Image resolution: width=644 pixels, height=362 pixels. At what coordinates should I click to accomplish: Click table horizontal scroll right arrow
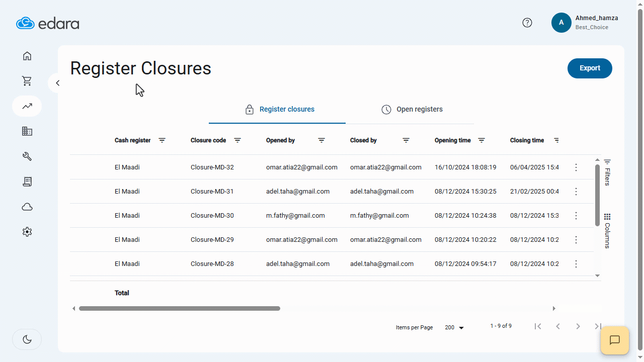(554, 308)
